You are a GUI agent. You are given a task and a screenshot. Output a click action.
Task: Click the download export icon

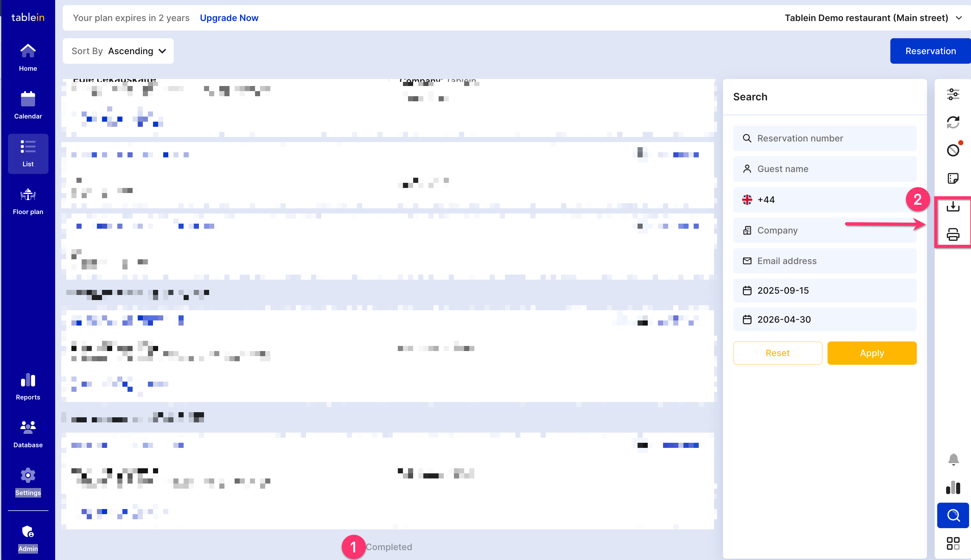[x=953, y=206]
